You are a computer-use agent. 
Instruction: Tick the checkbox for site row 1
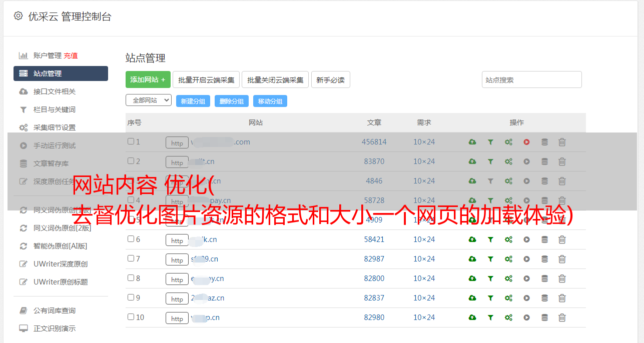tap(131, 141)
